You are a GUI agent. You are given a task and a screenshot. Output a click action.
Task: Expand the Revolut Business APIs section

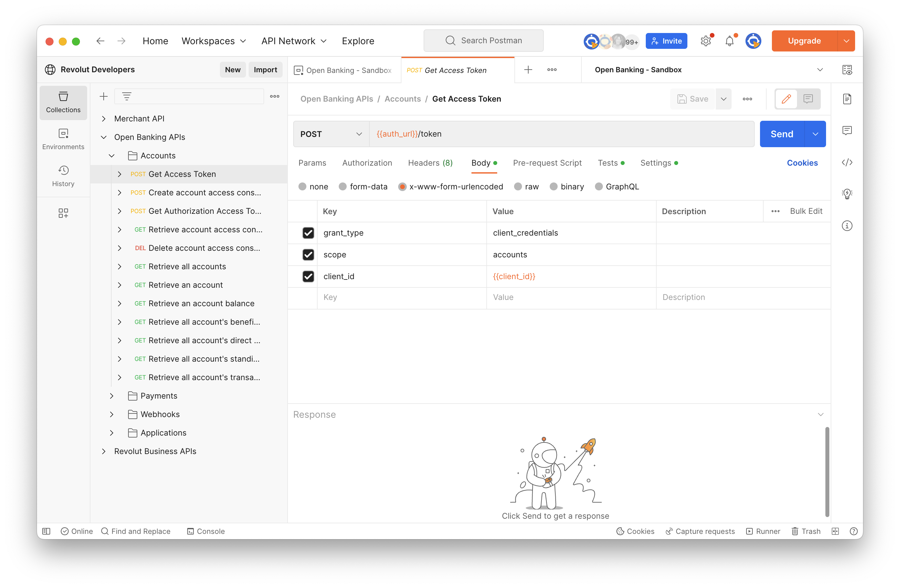[104, 451]
